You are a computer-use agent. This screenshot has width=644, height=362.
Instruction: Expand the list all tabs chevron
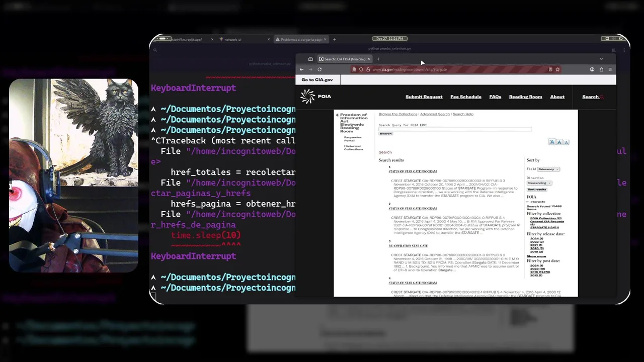point(601,59)
